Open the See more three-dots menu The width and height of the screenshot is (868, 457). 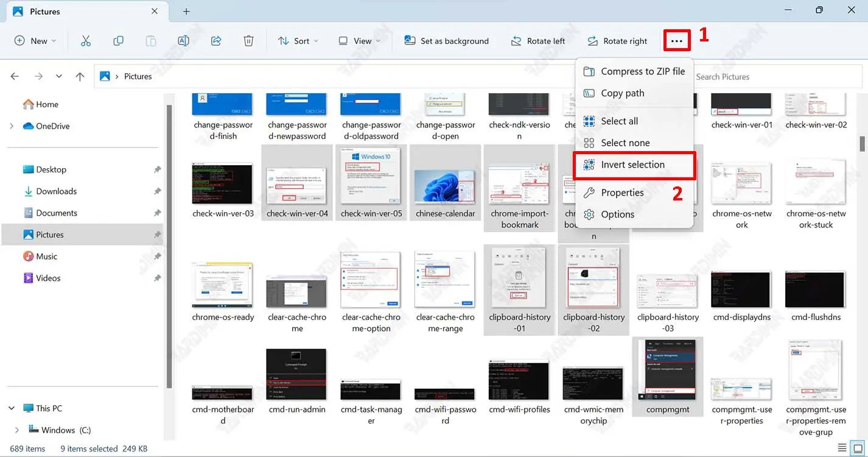[677, 41]
